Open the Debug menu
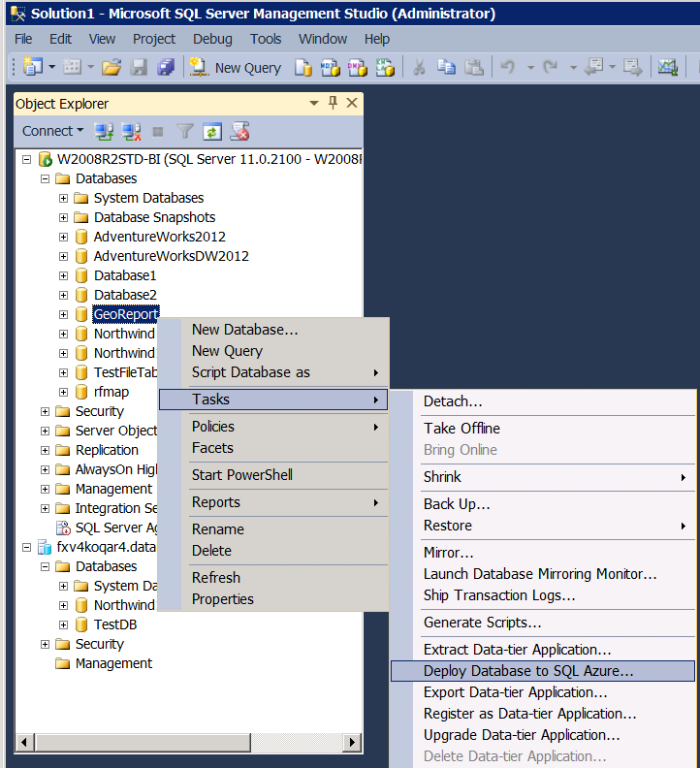Image resolution: width=700 pixels, height=768 pixels. (212, 39)
